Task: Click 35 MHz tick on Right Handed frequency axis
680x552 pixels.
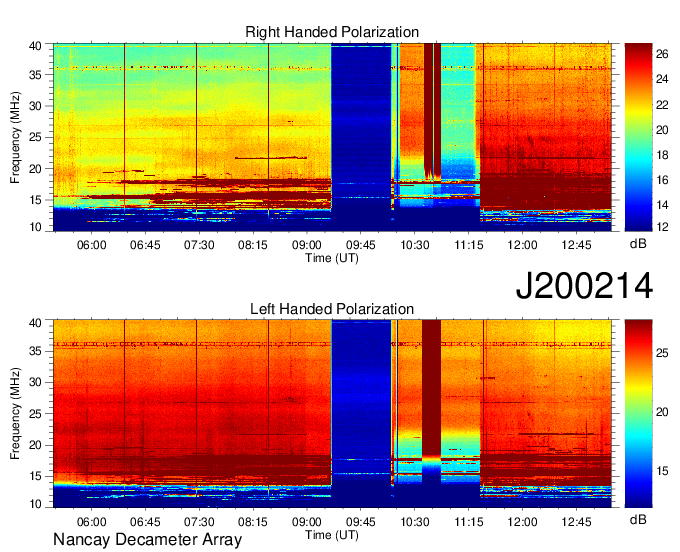Action: point(35,75)
